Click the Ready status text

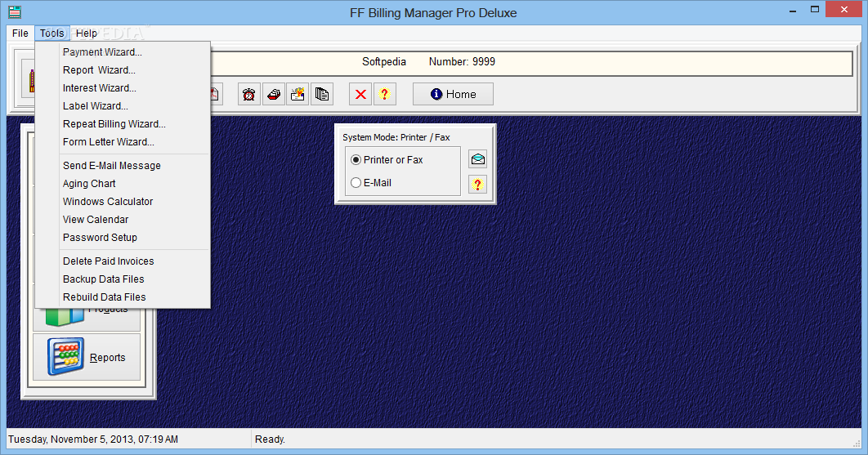coord(271,439)
